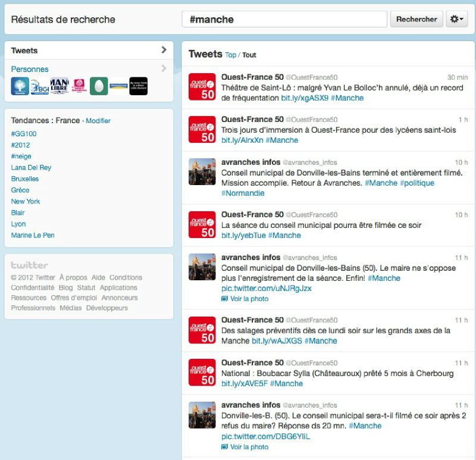Select the Manche Libre avatar

pyautogui.click(x=59, y=86)
